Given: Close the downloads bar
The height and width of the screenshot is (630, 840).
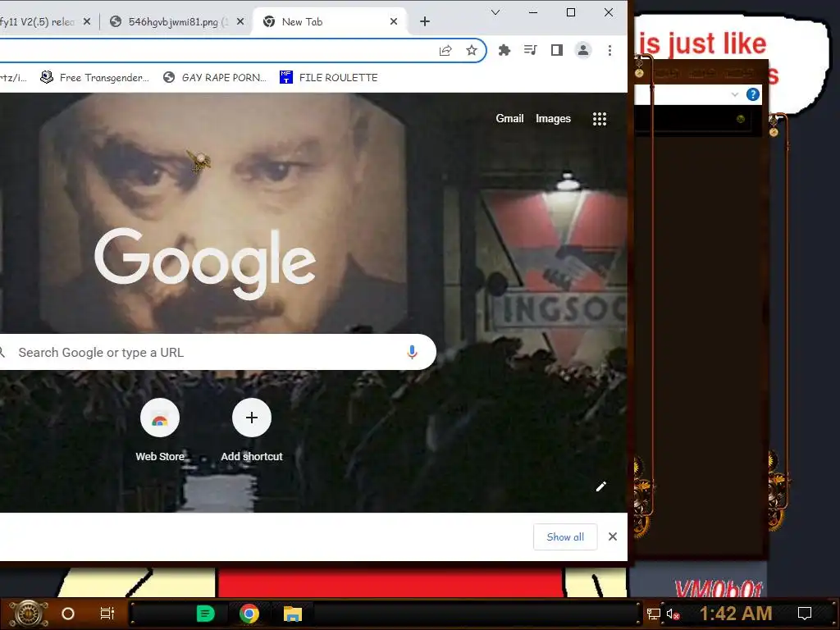Looking at the screenshot, I should click(613, 536).
